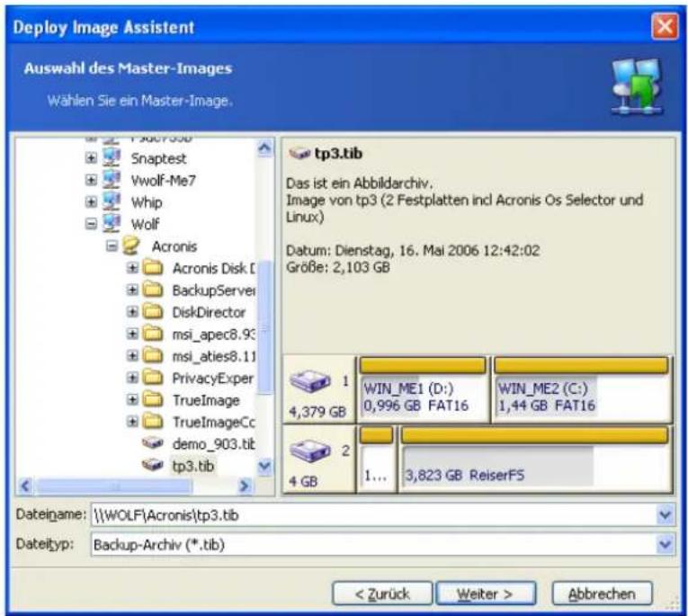
Task: Click the Wolf computer icon
Action: pyautogui.click(x=112, y=224)
